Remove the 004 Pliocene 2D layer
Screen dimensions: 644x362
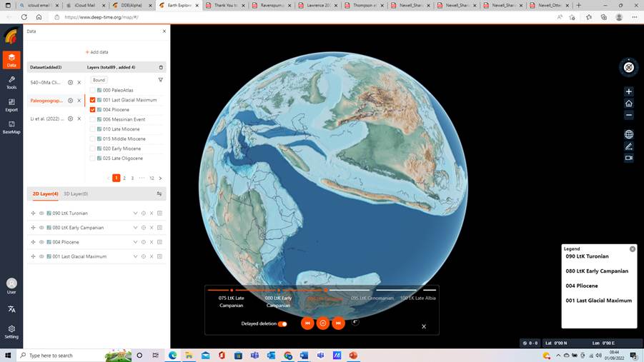tap(152, 242)
